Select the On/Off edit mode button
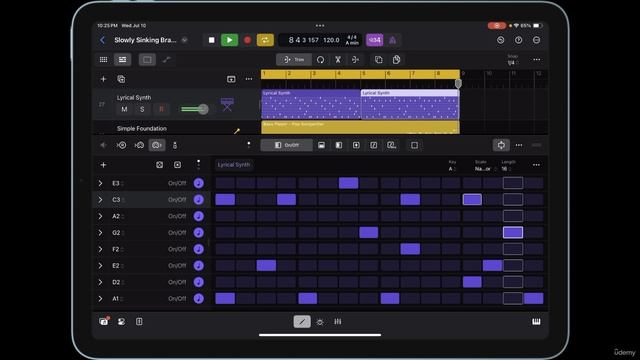Screen dimensions: 640x360 287,145
